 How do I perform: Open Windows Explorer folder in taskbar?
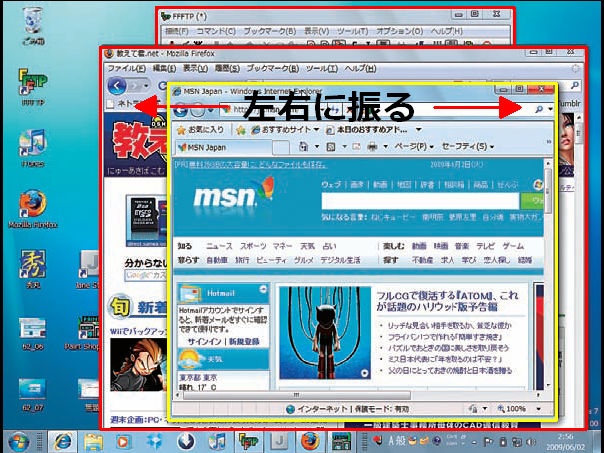coord(93,441)
